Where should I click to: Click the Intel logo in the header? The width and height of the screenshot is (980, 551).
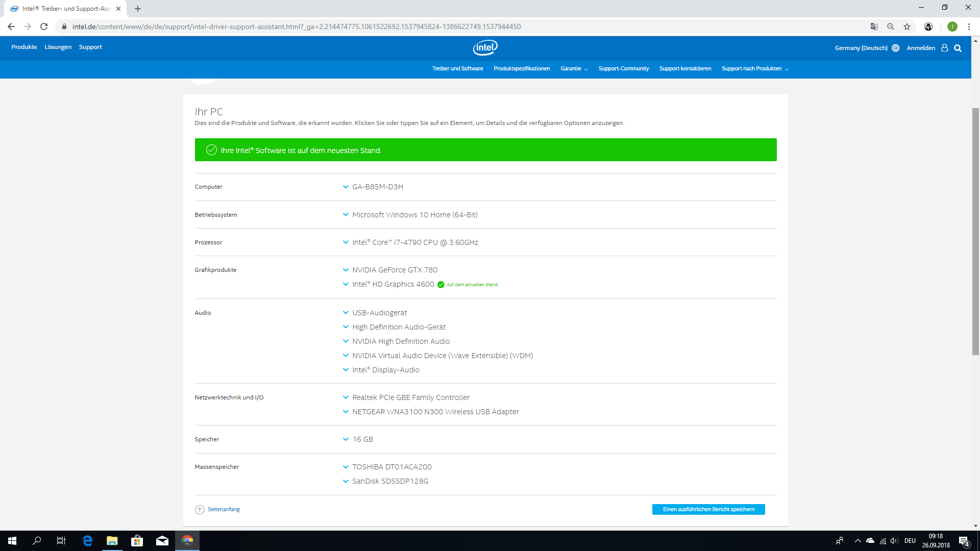pyautogui.click(x=485, y=47)
